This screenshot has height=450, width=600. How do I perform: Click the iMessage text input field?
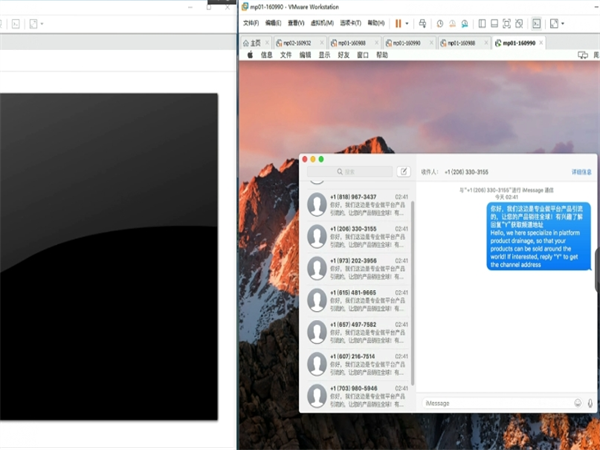point(495,403)
